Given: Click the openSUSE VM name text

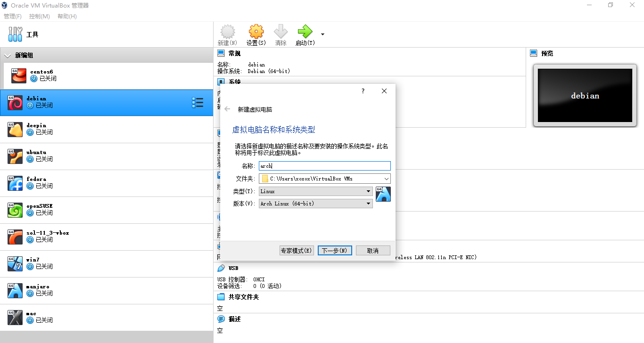Looking at the screenshot, I should click(x=40, y=206).
